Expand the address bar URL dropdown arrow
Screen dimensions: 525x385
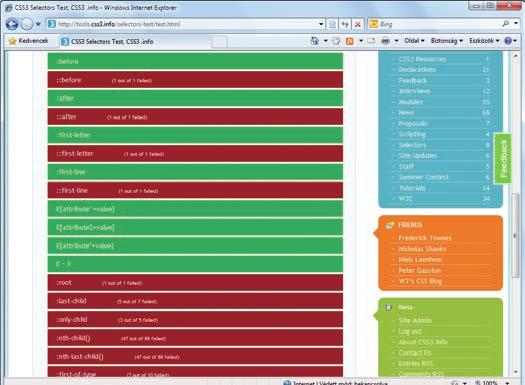[321, 24]
